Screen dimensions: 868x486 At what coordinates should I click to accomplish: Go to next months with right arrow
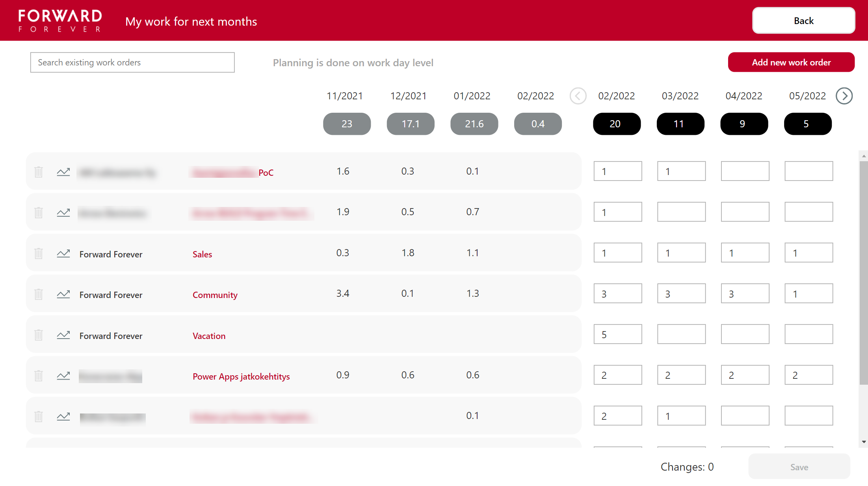(844, 96)
